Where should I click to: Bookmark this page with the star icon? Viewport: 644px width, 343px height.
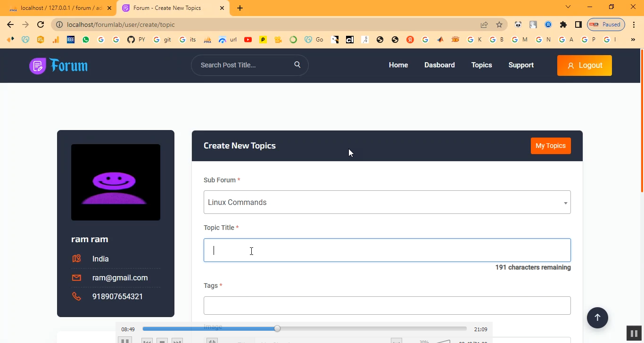499,24
